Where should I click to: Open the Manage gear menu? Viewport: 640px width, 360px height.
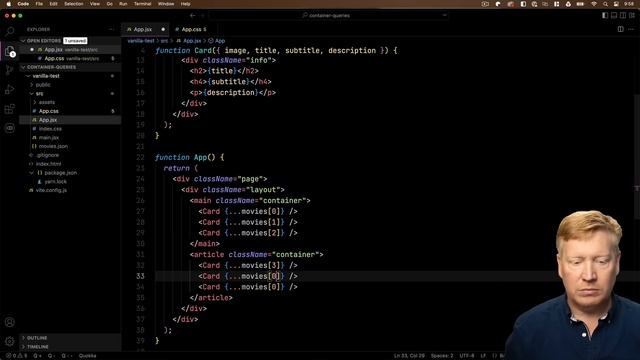tap(10, 341)
